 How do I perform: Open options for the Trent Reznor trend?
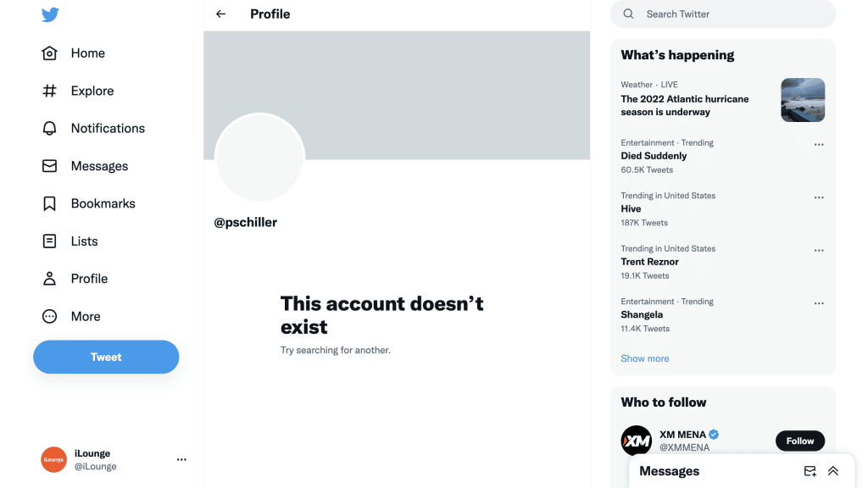(819, 250)
